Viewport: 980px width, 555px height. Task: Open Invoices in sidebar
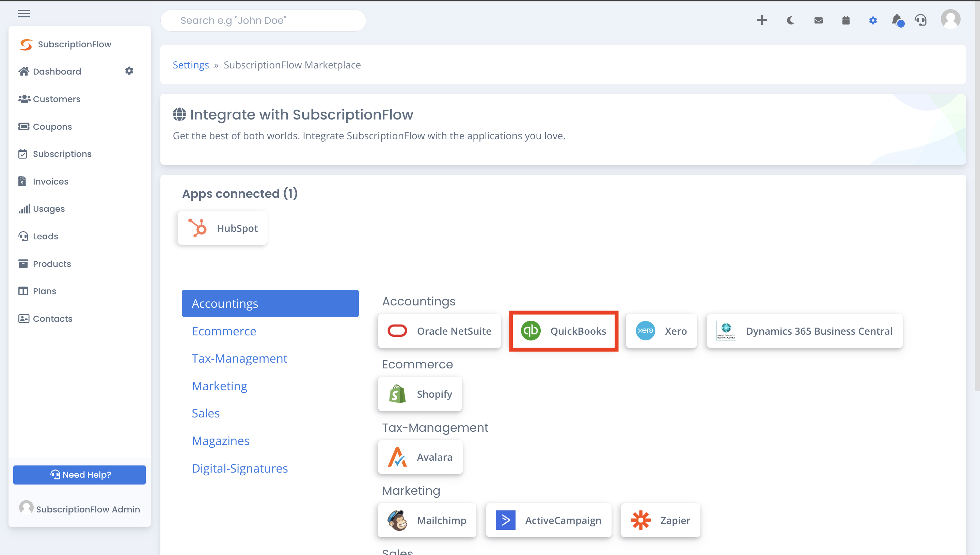click(44, 181)
